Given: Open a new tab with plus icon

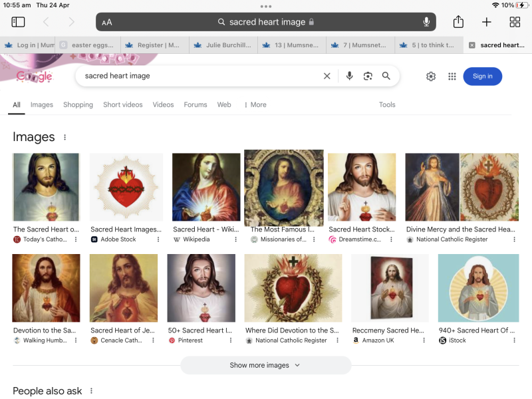Looking at the screenshot, I should 487,22.
